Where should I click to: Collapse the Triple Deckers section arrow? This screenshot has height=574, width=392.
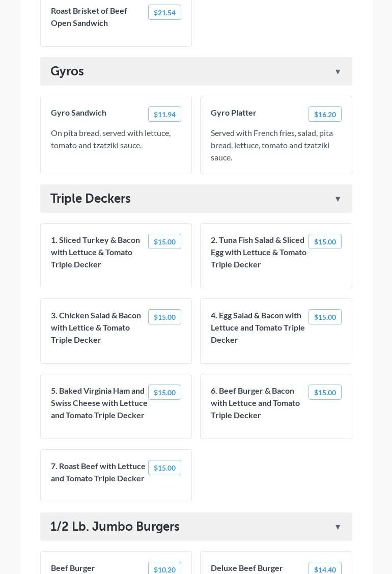338,199
